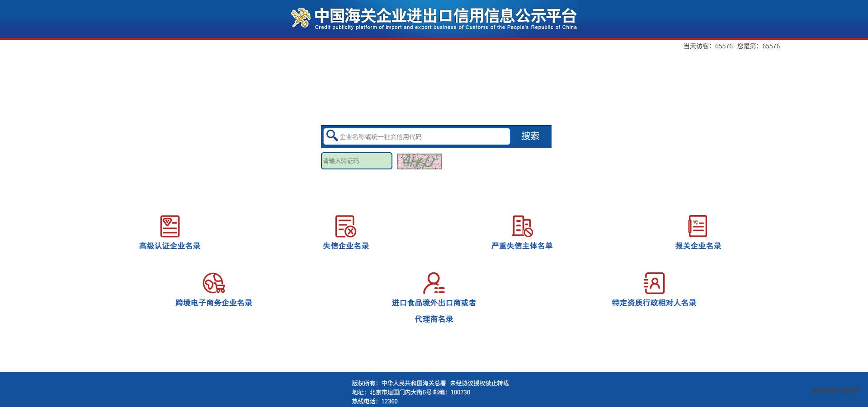Click the 当天访客: 65576 counter text
868x407 pixels.
click(x=708, y=46)
